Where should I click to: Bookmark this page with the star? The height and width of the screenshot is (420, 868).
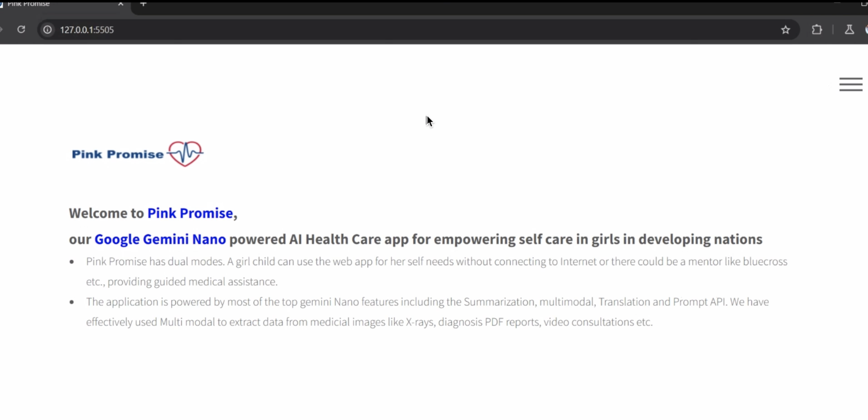(785, 30)
